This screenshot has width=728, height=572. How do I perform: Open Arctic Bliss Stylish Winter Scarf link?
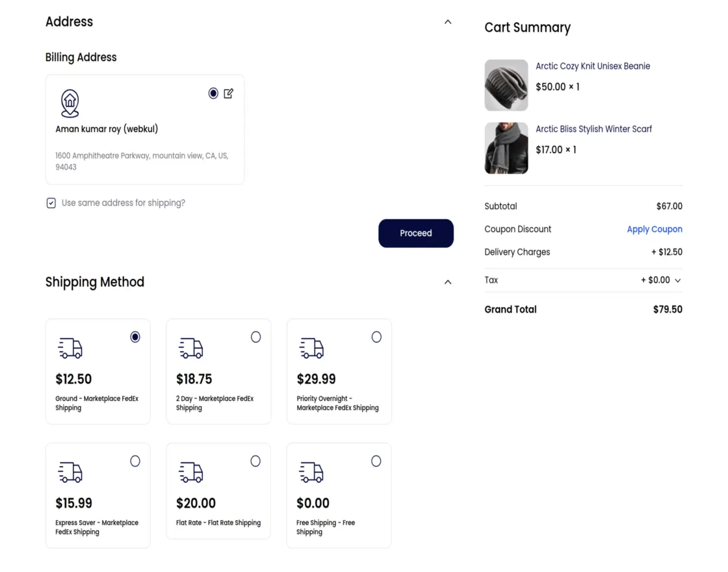point(594,129)
